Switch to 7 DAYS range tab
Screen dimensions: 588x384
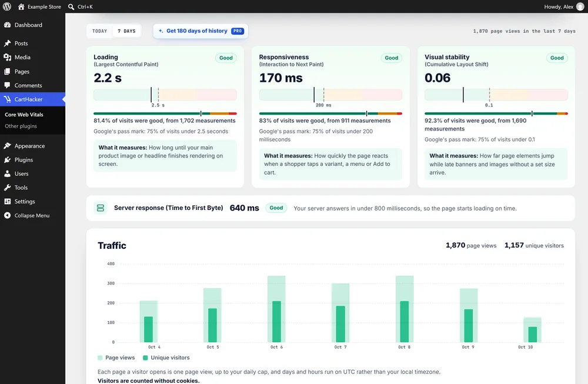pyautogui.click(x=127, y=31)
